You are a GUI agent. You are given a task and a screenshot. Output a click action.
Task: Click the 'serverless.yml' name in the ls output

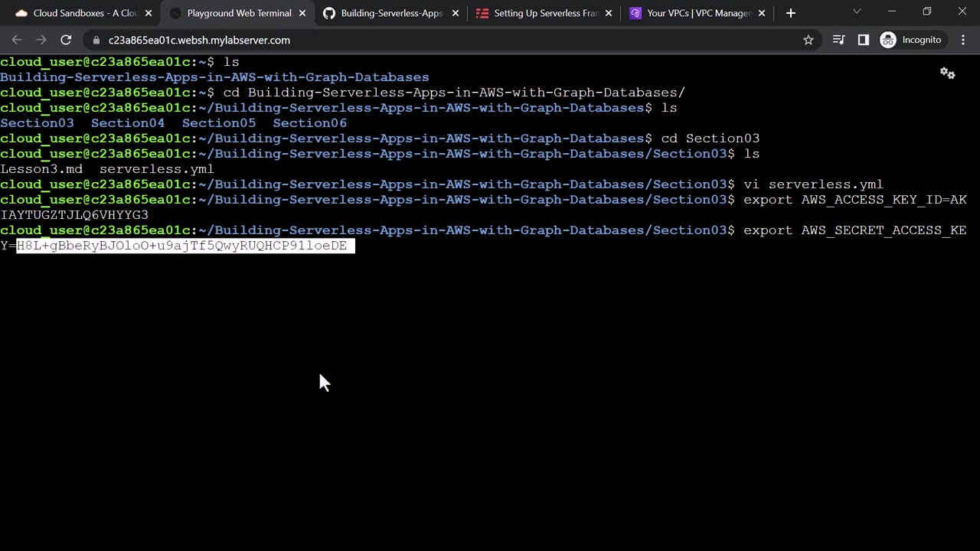[x=157, y=169]
